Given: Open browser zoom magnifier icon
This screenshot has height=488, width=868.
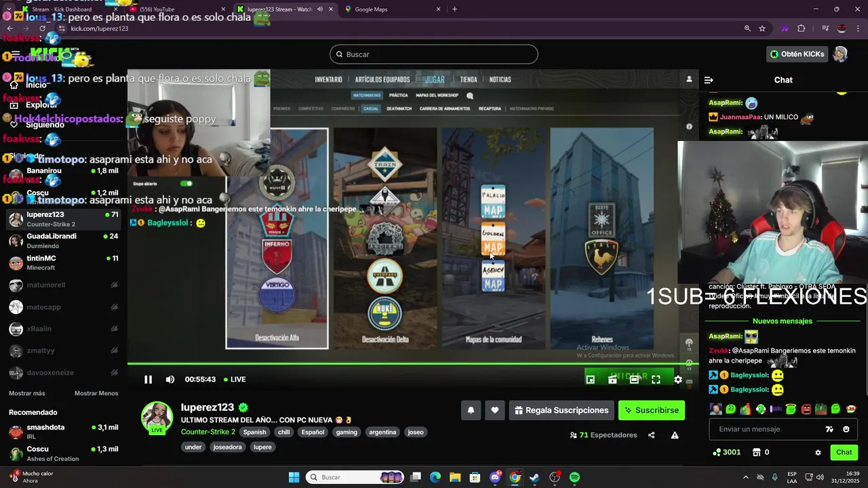Looking at the screenshot, I should [x=747, y=28].
